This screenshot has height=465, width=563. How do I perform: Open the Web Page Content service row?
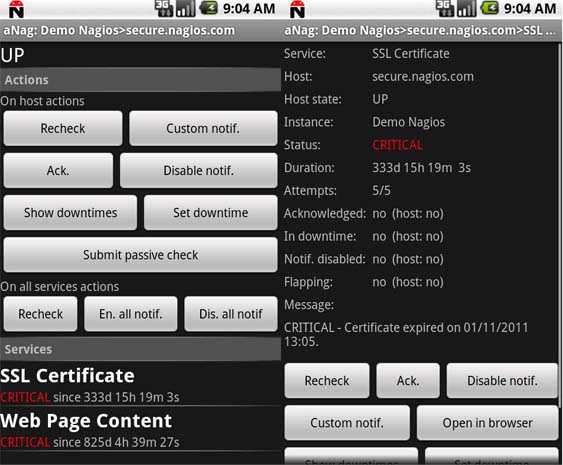[140, 429]
